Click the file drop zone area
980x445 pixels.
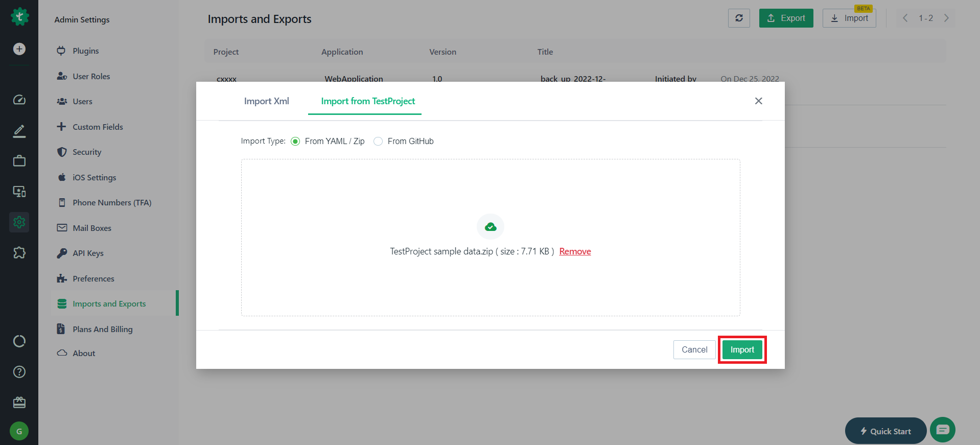(x=491, y=238)
